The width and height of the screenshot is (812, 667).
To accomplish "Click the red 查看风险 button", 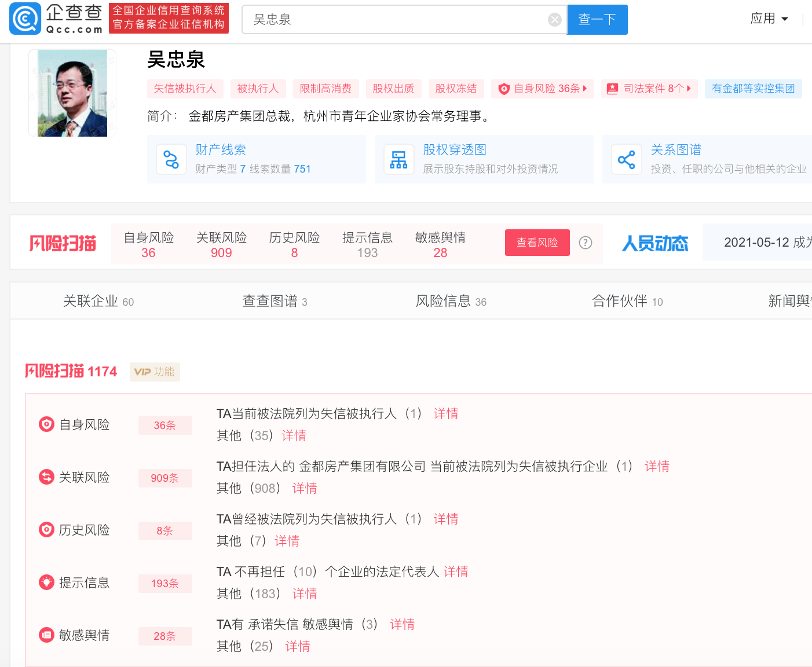I will click(537, 243).
